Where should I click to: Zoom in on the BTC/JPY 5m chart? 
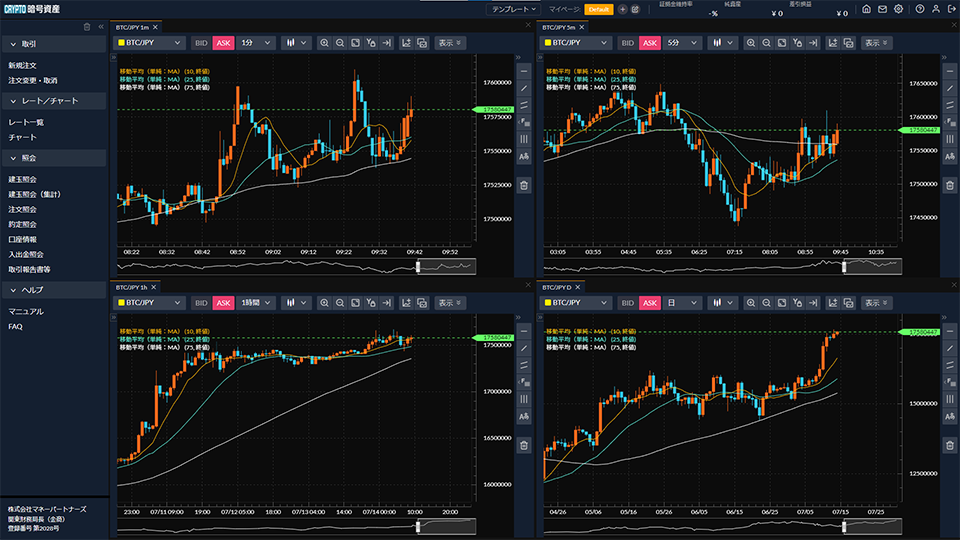[x=751, y=43]
